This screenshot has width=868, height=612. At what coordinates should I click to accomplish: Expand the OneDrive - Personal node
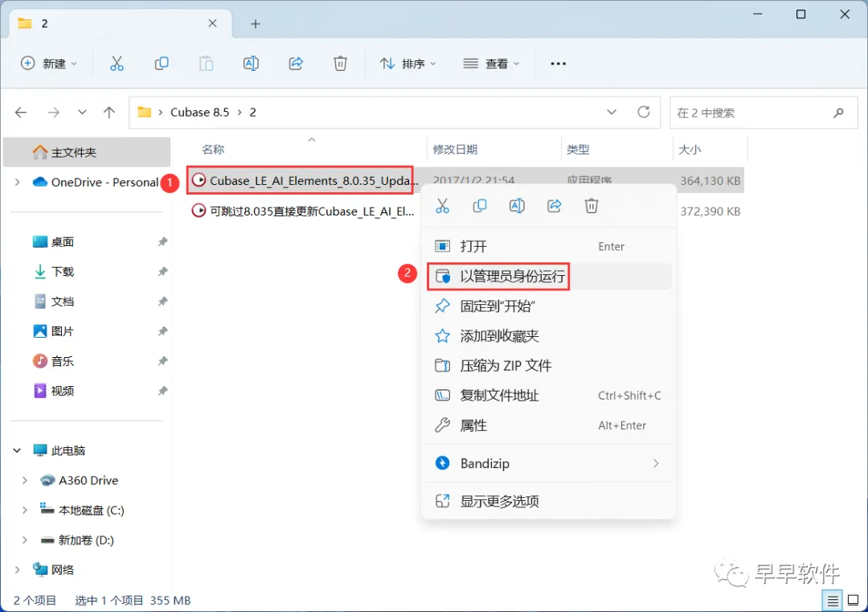point(17,183)
